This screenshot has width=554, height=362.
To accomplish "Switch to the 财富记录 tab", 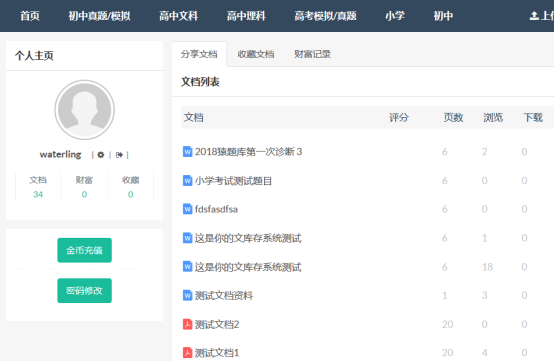I will (313, 54).
